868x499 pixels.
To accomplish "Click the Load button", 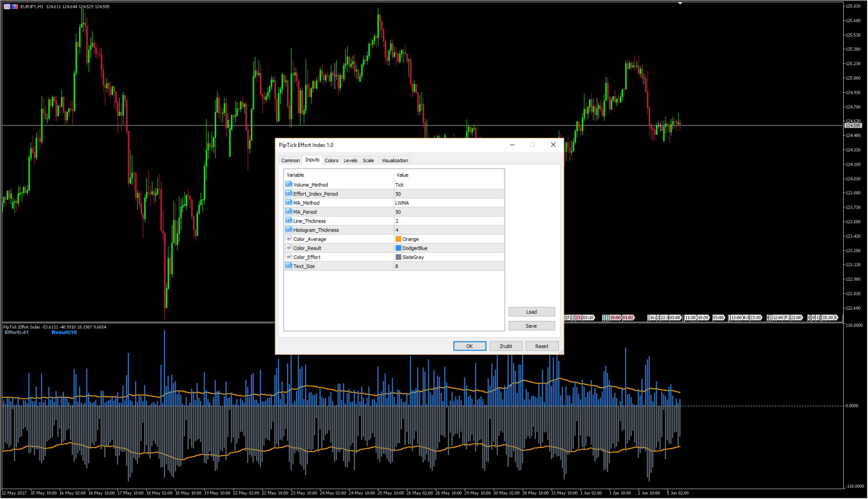I will coord(531,312).
